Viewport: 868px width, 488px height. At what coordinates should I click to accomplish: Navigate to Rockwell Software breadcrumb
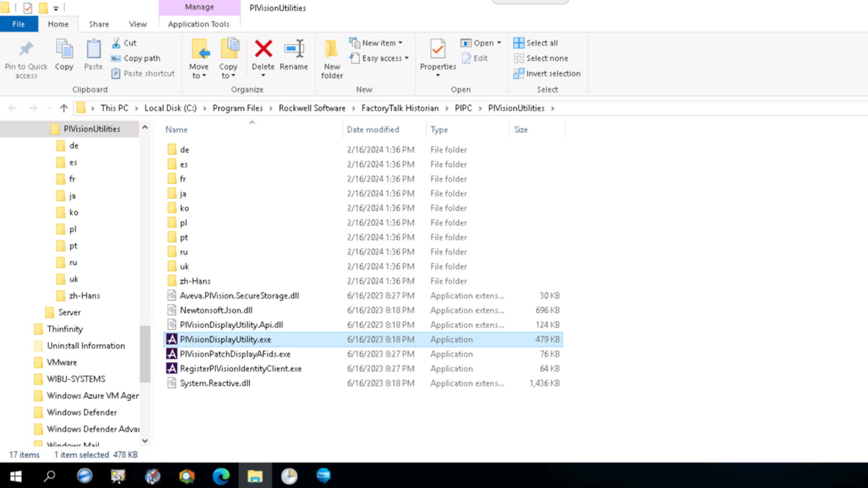[312, 108]
